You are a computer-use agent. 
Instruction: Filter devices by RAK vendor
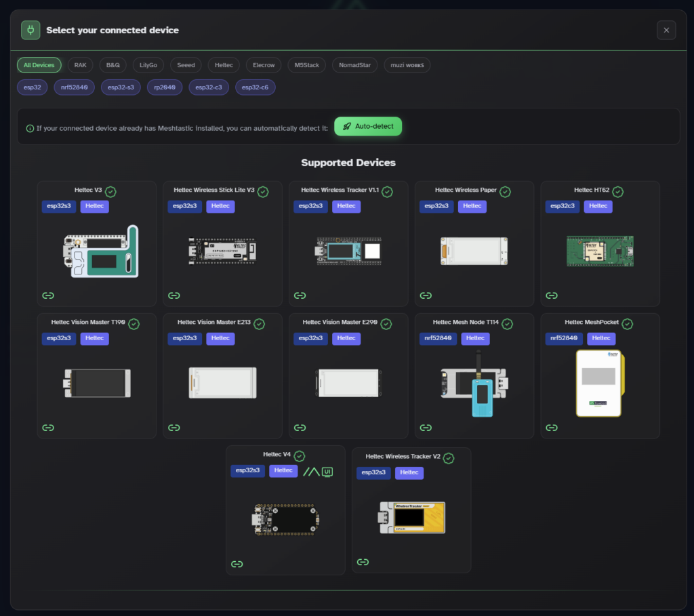coord(81,65)
